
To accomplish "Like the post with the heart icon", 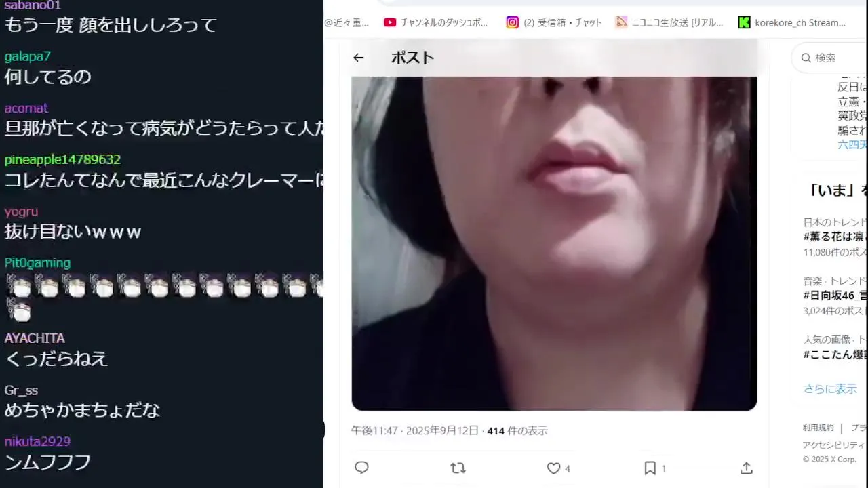I will click(554, 468).
